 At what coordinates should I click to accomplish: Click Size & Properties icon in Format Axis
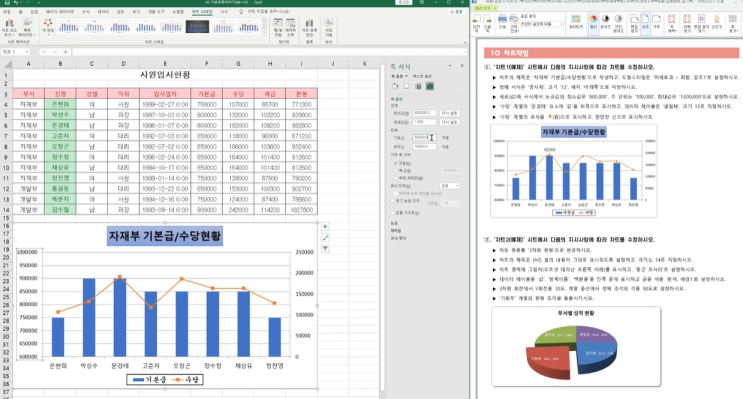[x=418, y=86]
